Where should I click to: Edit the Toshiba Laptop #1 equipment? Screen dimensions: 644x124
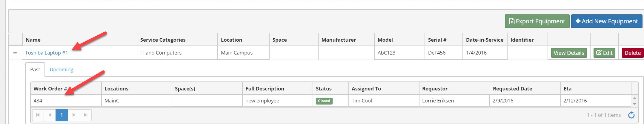coord(604,53)
